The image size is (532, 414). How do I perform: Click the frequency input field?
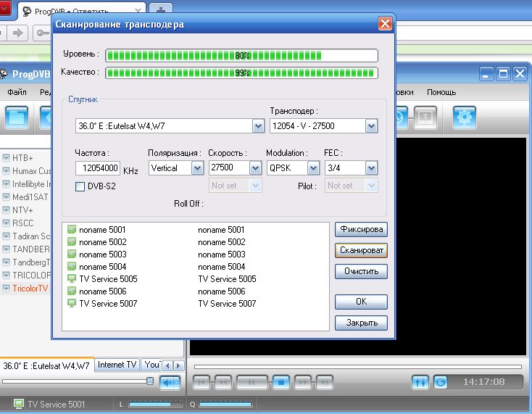(97, 168)
